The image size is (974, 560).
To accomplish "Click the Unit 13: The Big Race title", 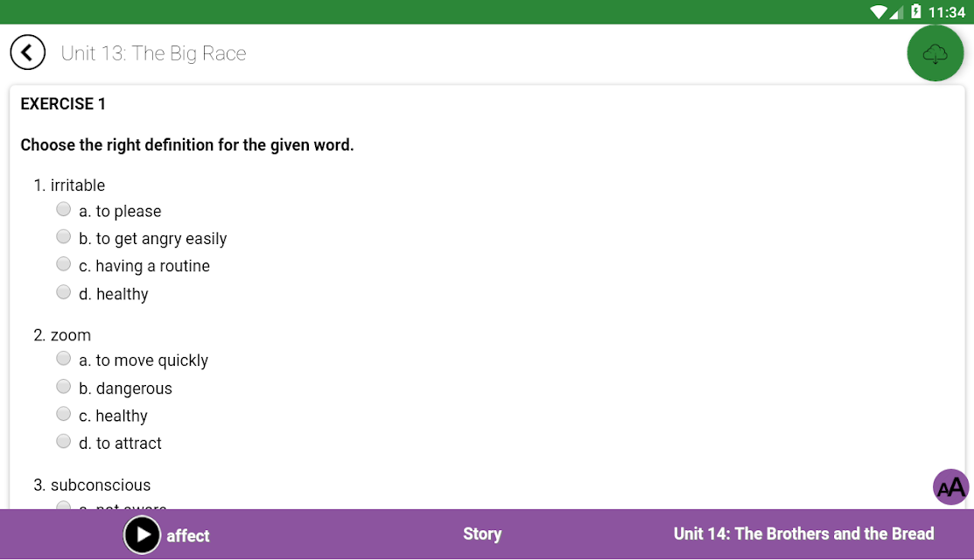I will 153,53.
